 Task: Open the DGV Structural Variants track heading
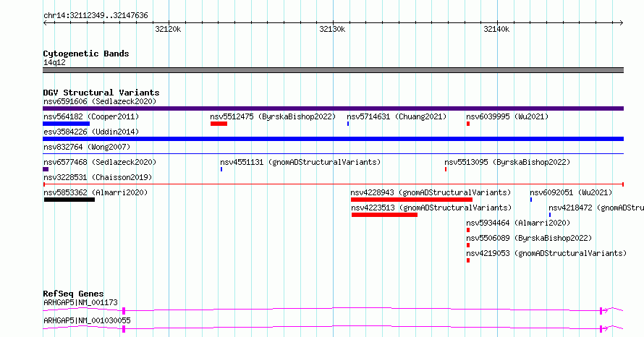[x=101, y=93]
